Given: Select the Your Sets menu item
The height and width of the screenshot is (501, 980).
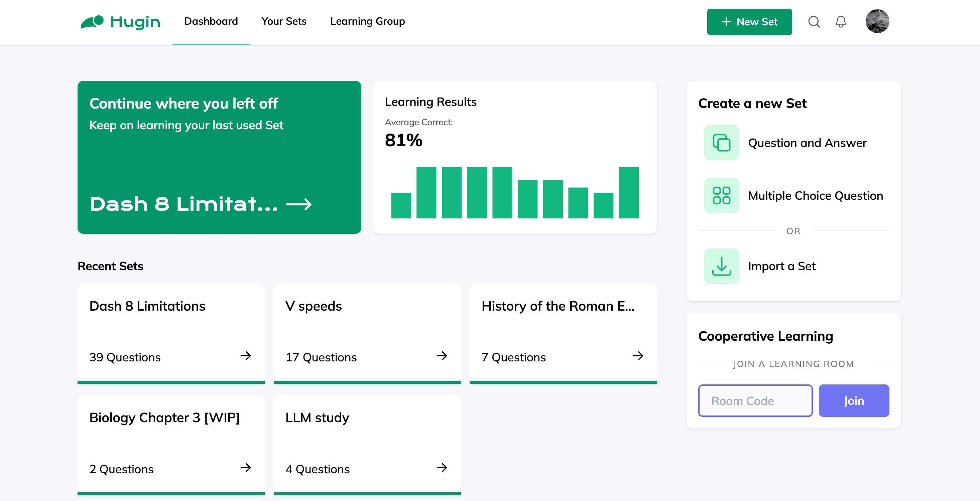Looking at the screenshot, I should (284, 21).
